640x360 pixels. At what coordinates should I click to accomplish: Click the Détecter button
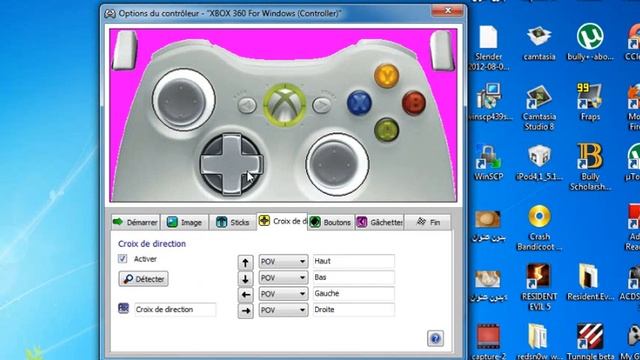[143, 279]
